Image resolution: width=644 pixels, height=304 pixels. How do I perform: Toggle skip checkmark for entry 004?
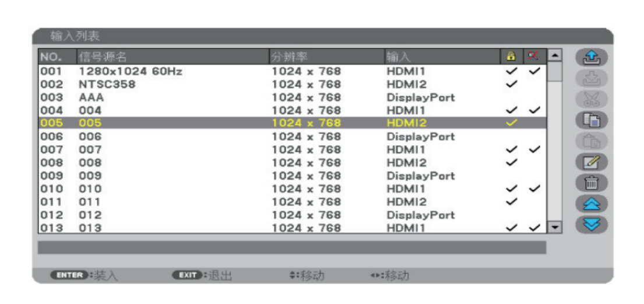[534, 110]
